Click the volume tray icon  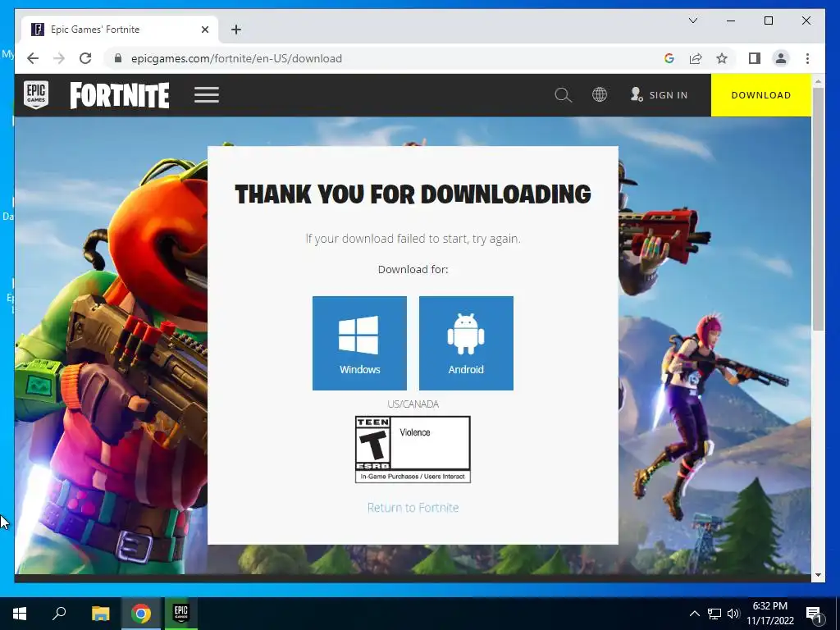click(x=733, y=614)
